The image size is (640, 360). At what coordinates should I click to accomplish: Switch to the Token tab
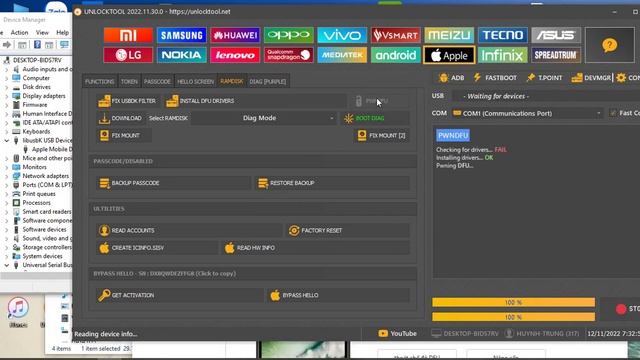pos(129,82)
